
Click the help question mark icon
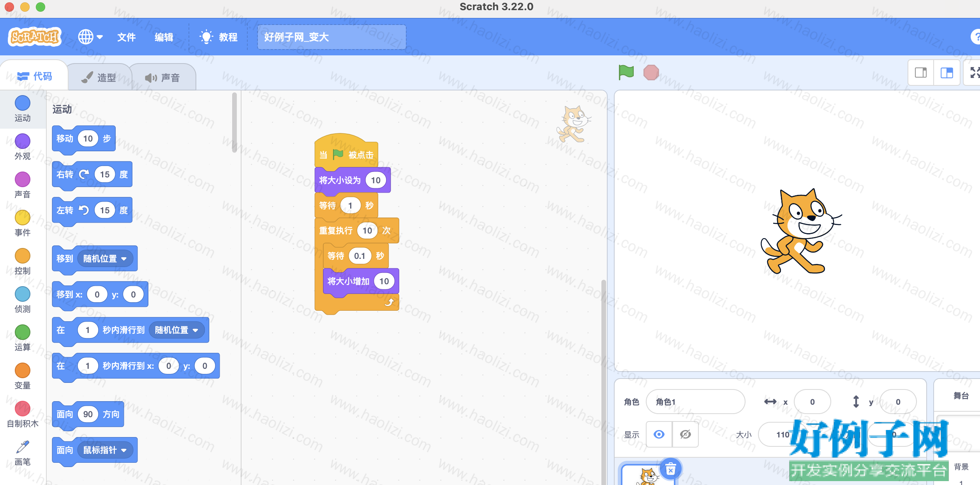coord(976,37)
